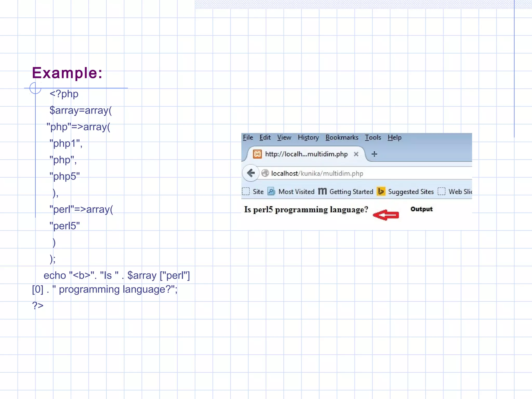
Task: Open the Edit menu
Action: [x=265, y=137]
